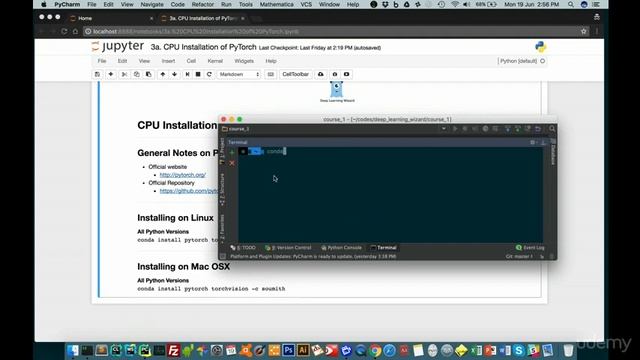Image resolution: width=640 pixels, height=360 pixels.
Task: Cut selected cells with the scissors icon
Action: [124, 74]
